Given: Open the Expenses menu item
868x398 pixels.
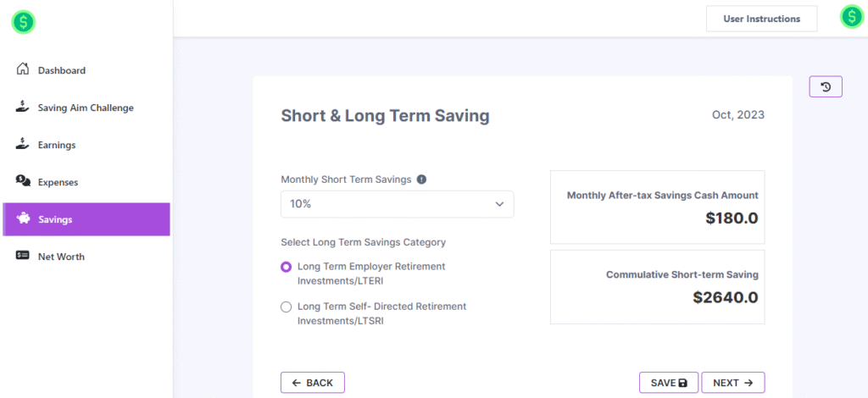Looking at the screenshot, I should [58, 182].
